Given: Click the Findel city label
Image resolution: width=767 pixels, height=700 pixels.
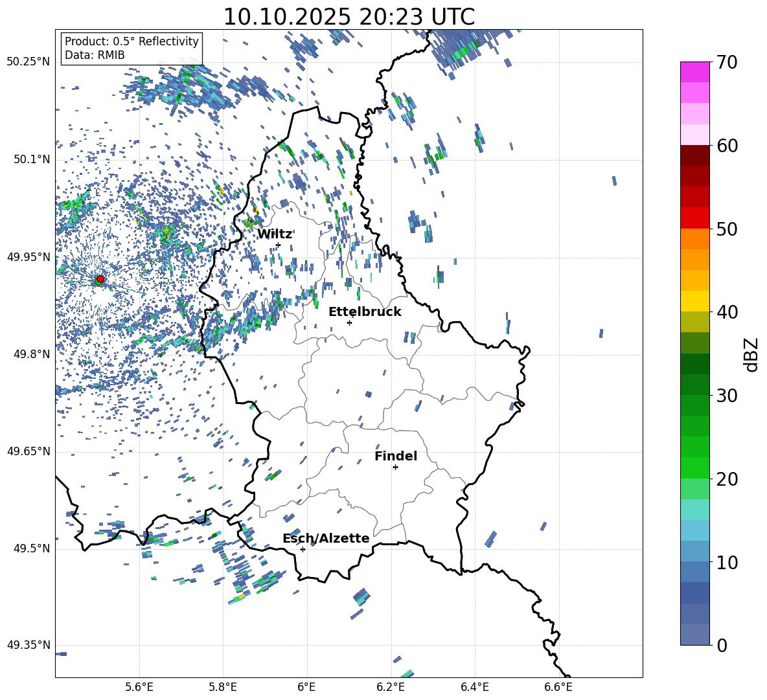Looking at the screenshot, I should click(x=396, y=456).
